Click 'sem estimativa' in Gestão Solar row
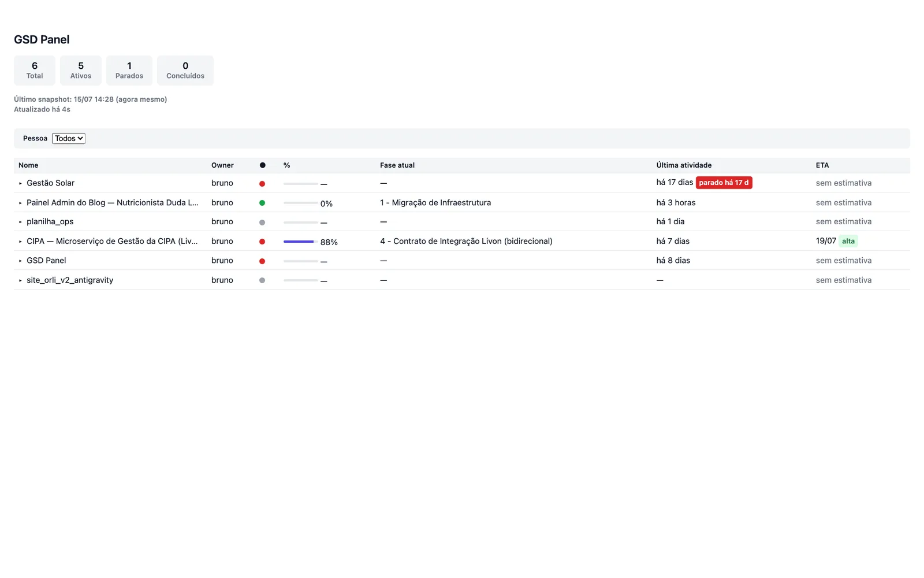This screenshot has height=578, width=924. pos(844,183)
